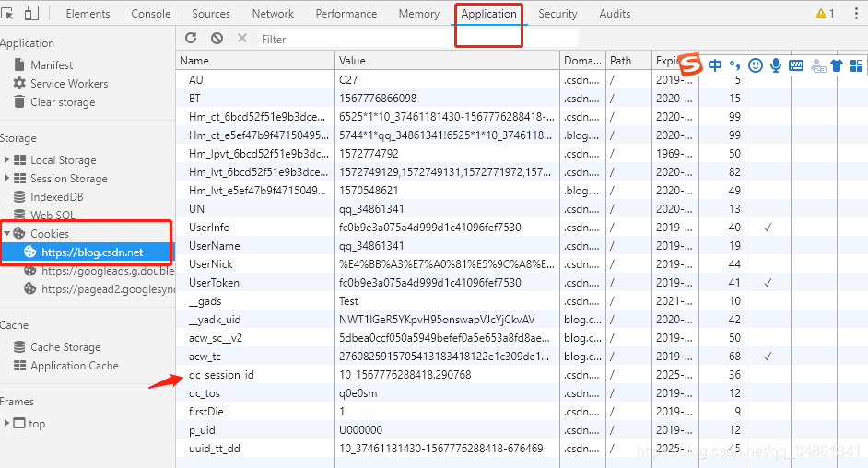The height and width of the screenshot is (468, 868).
Task: Refresh the cookies table
Action: [x=191, y=38]
